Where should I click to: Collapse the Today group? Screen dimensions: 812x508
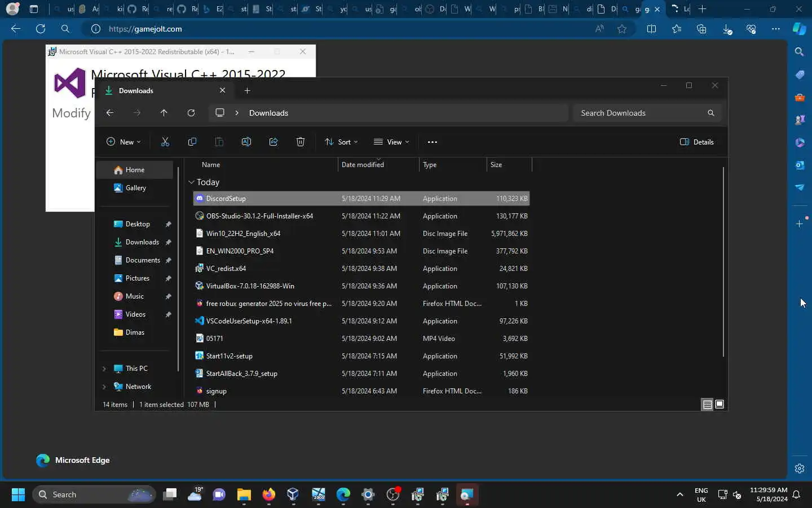191,182
